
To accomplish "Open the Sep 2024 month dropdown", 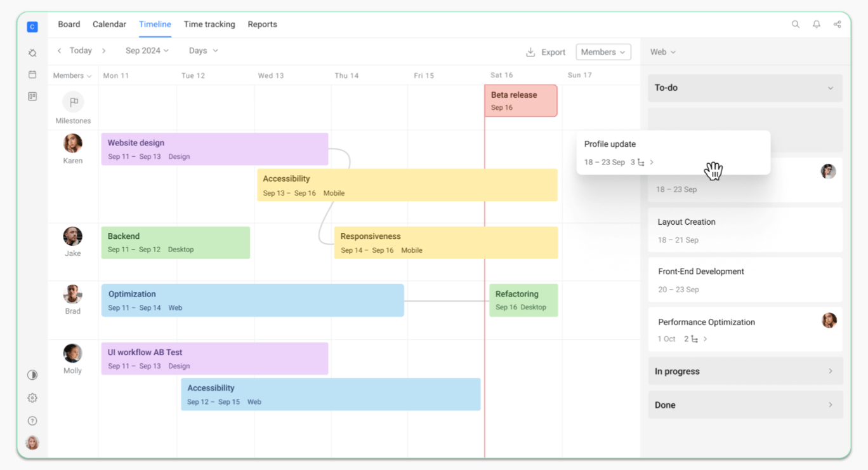I will (x=147, y=51).
